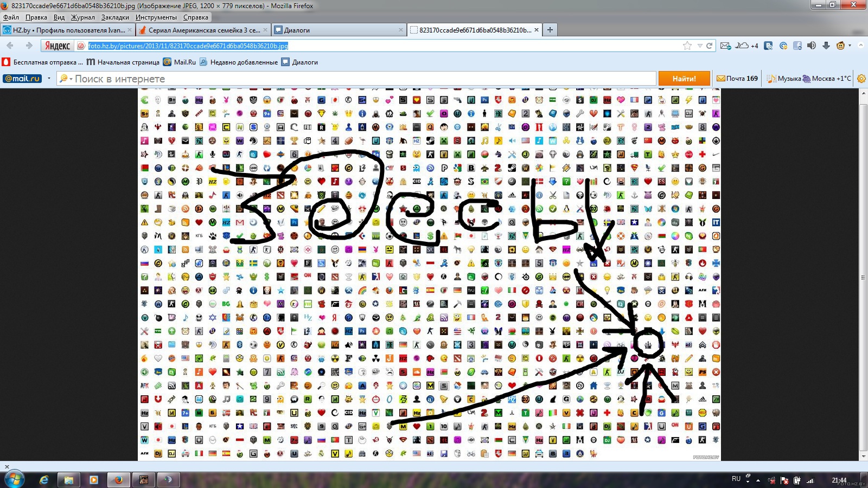Show hidden tray icons arrow
This screenshot has width=868, height=488.
coord(758,480)
